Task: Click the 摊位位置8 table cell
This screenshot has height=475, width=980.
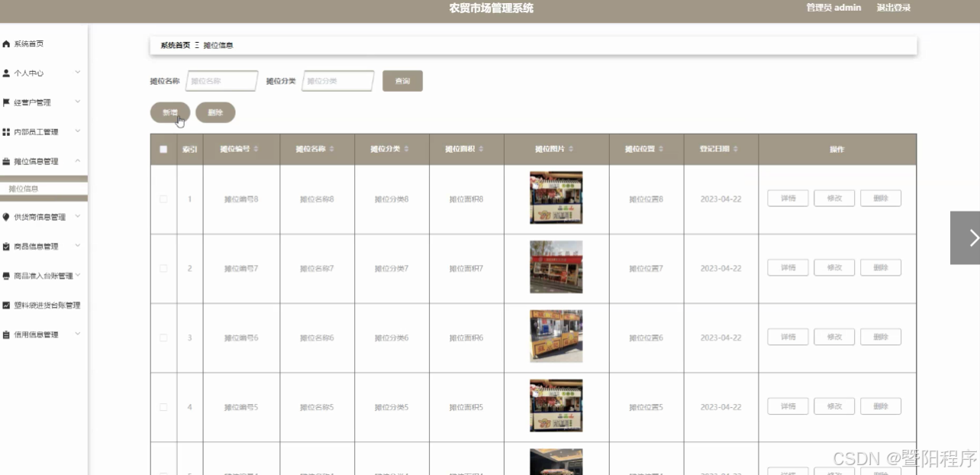Action: (x=646, y=199)
